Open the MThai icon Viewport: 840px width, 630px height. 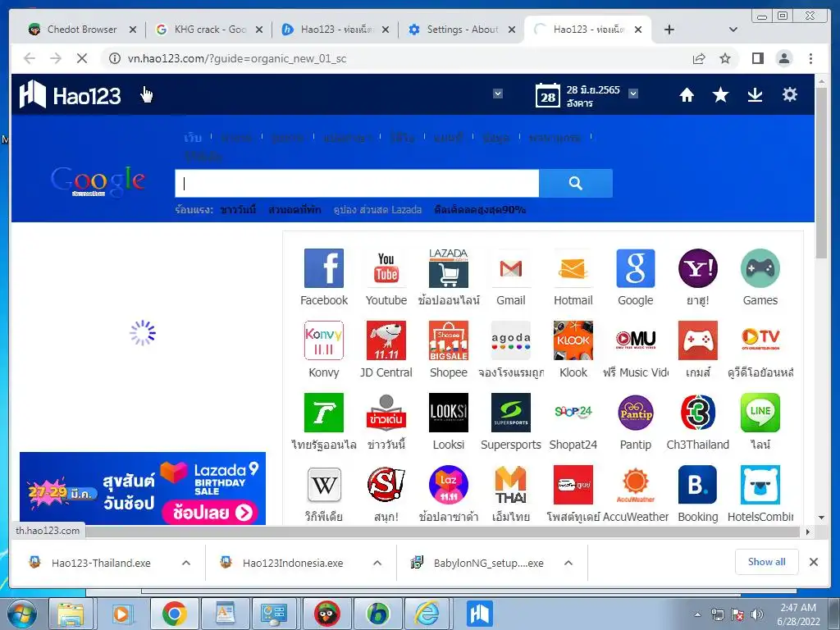510,485
